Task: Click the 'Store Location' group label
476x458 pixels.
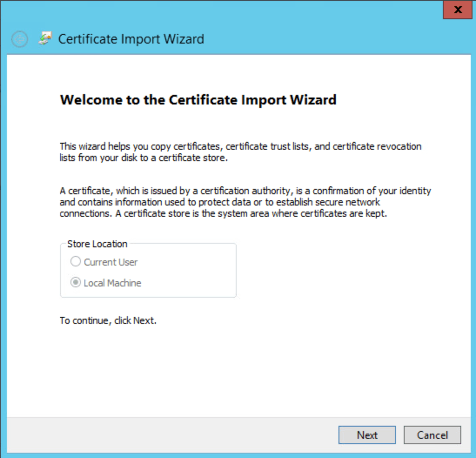Action: [97, 244]
